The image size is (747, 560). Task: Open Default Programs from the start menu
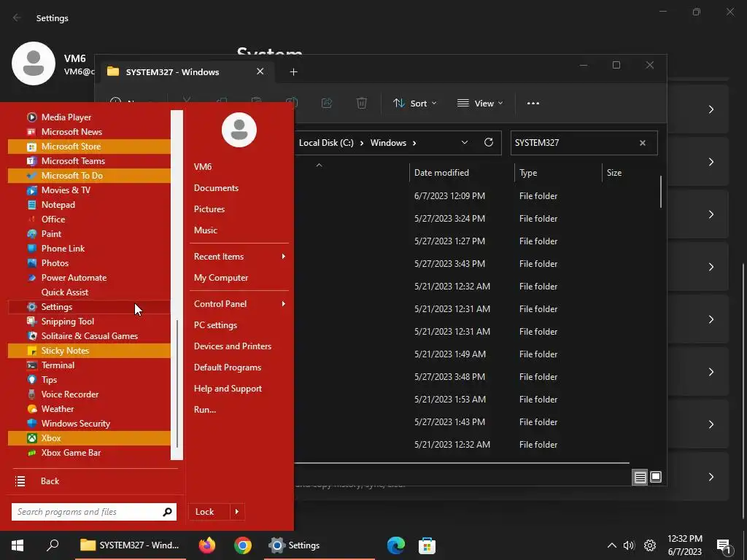tap(228, 367)
